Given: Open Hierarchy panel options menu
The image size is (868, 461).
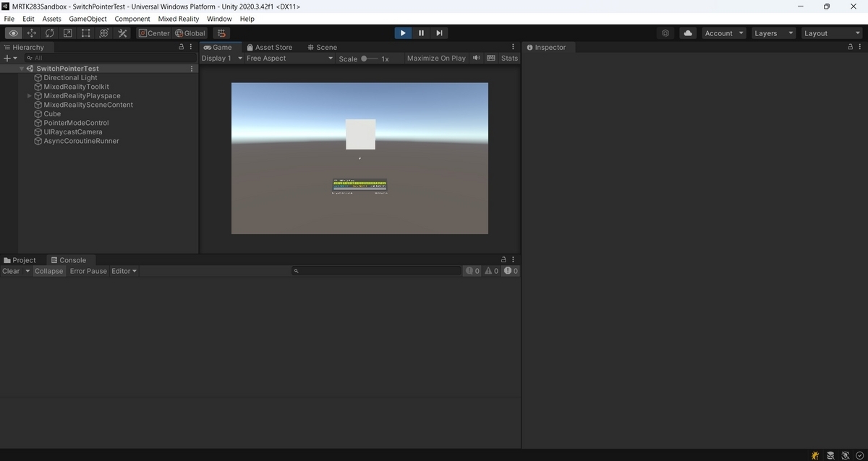Looking at the screenshot, I should tap(192, 47).
